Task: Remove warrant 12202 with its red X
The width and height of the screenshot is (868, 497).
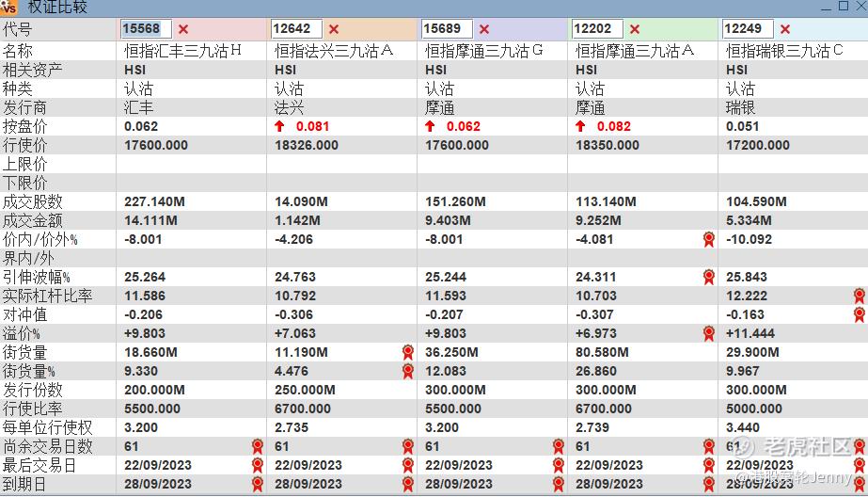Action: (x=635, y=29)
